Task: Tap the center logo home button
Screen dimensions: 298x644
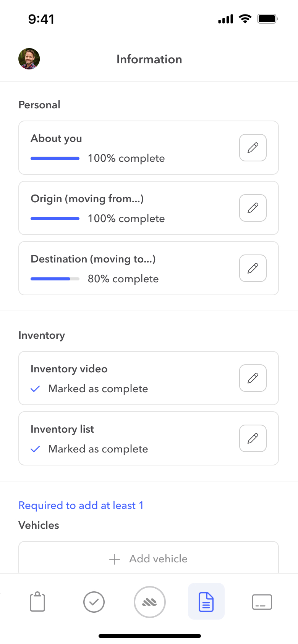Action: (x=150, y=602)
